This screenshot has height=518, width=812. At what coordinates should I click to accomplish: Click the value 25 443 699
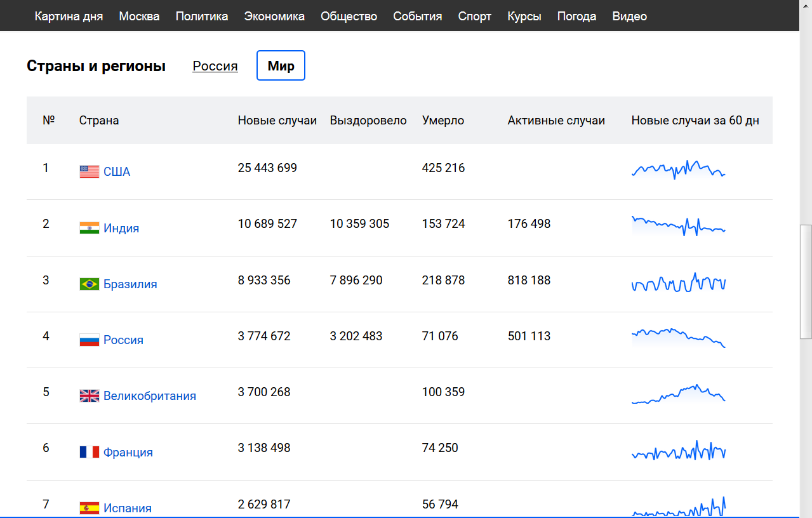point(267,168)
